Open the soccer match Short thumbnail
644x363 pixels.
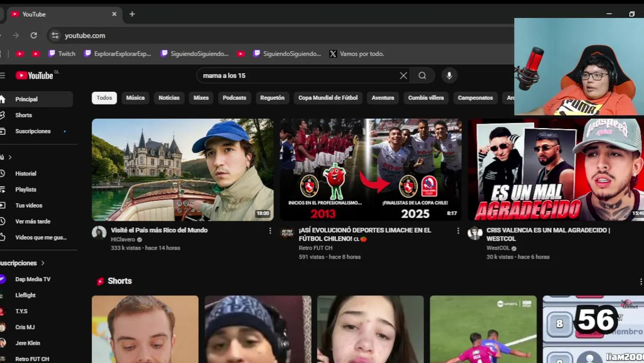(x=483, y=329)
